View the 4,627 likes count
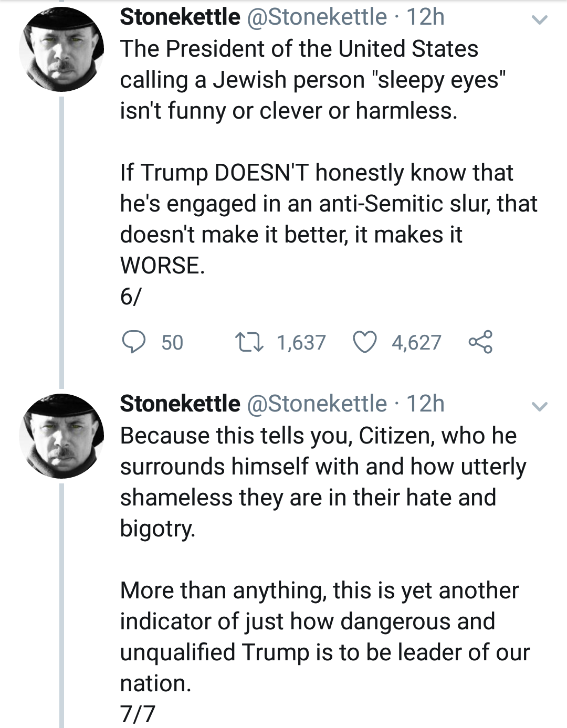The height and width of the screenshot is (728, 567). (416, 343)
